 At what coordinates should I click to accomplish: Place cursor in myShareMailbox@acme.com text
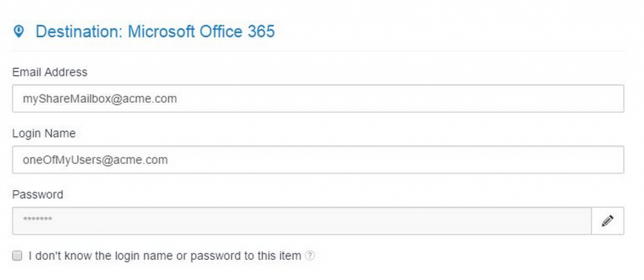[96, 99]
